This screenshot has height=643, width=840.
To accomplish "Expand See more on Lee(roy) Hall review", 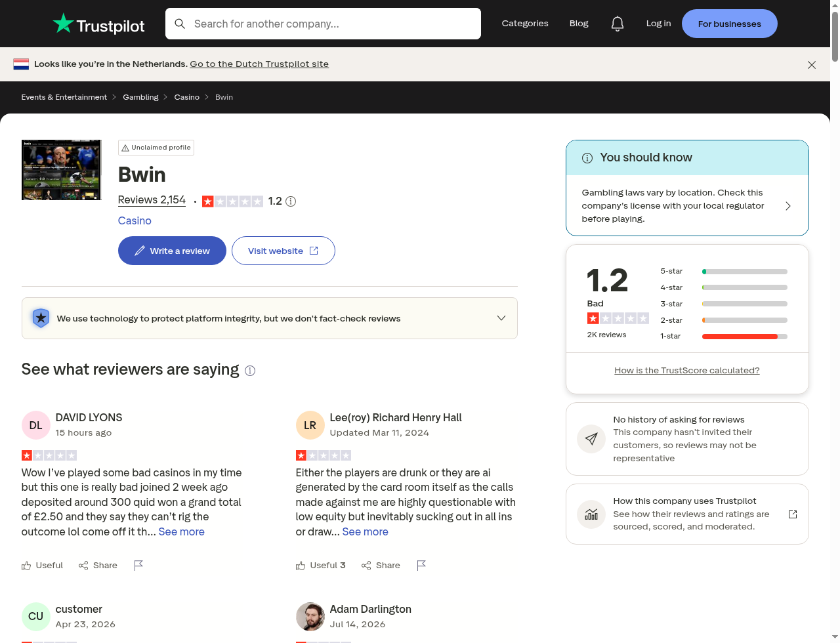I will click(x=366, y=532).
